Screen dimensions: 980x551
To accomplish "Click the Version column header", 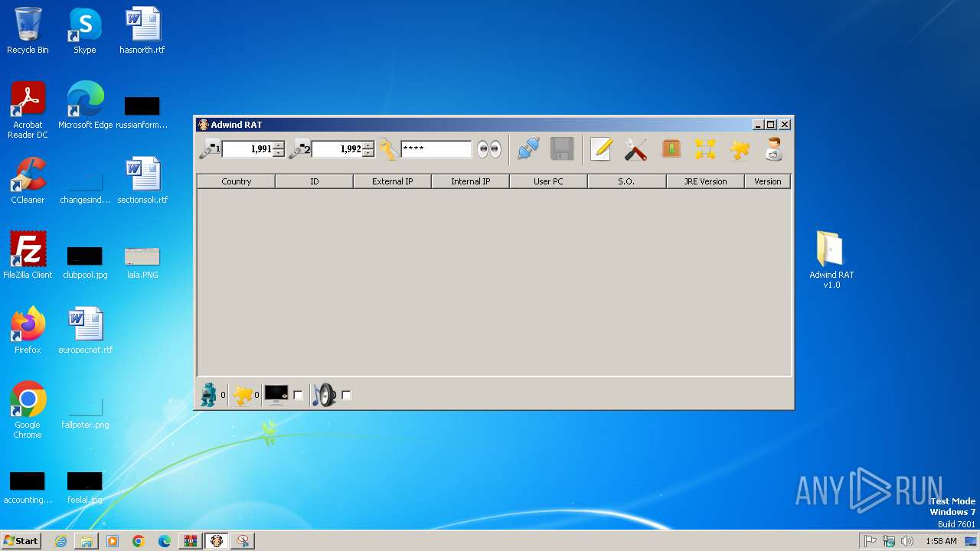I will [x=768, y=181].
